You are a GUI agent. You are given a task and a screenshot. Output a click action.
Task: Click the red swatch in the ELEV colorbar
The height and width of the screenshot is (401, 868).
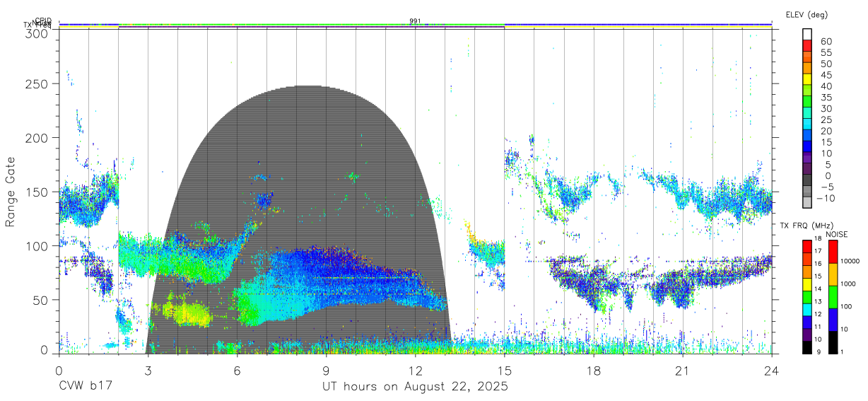(807, 45)
